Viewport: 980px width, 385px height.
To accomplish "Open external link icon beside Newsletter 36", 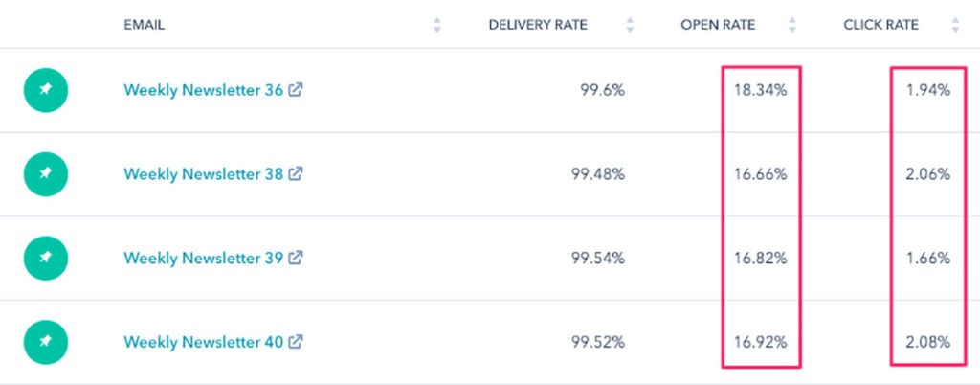I will pos(296,89).
